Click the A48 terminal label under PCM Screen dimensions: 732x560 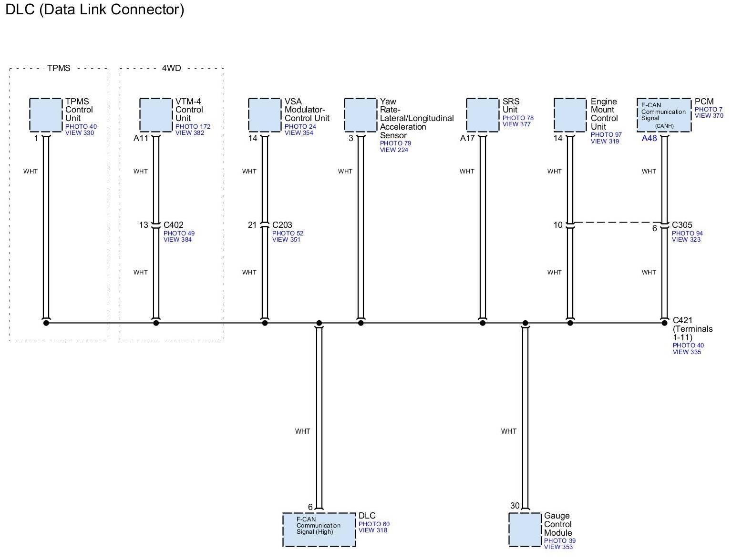pyautogui.click(x=649, y=139)
